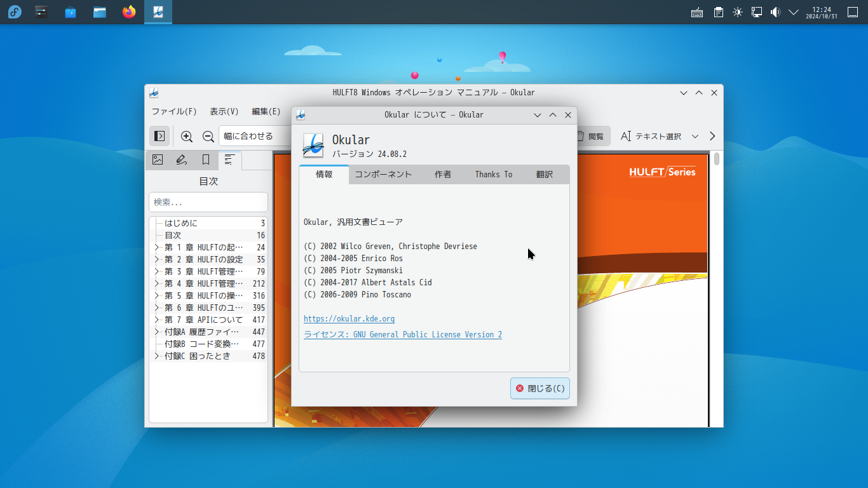The image size is (868, 488).
Task: Switch to the table of contents panel
Action: click(x=230, y=160)
